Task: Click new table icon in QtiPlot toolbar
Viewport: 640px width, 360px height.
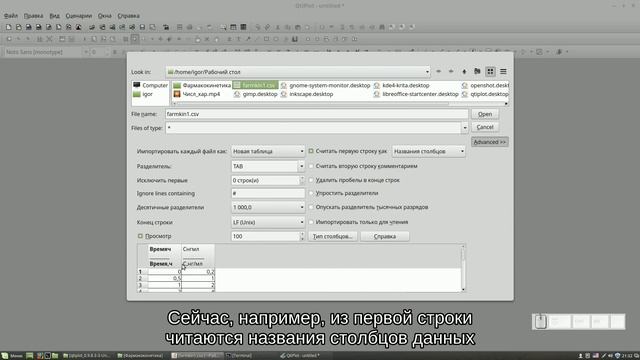Action: [x=29, y=27]
